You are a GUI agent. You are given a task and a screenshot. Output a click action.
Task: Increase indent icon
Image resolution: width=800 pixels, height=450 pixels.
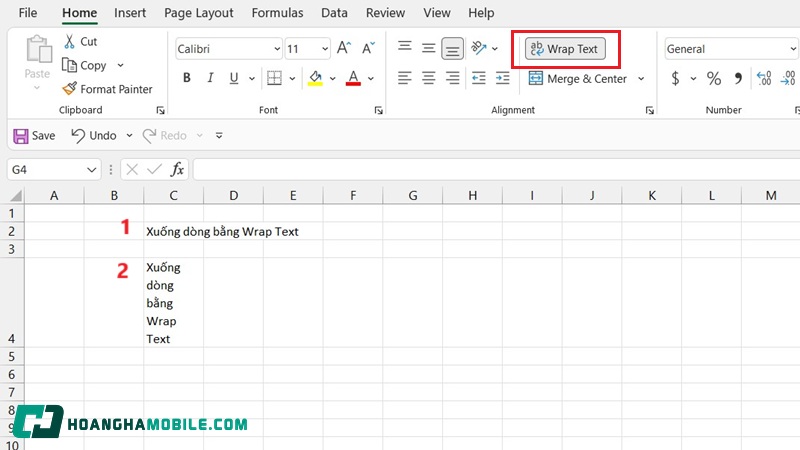click(x=503, y=78)
